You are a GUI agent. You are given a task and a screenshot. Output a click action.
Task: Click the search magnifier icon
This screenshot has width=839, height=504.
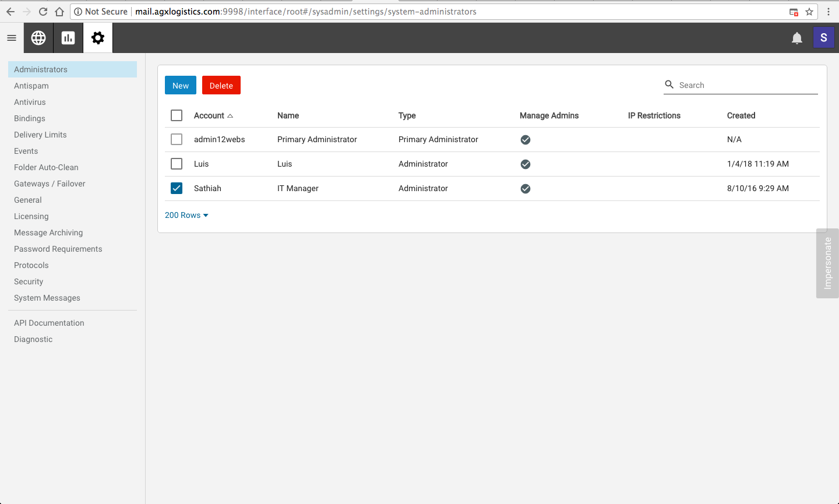669,85
